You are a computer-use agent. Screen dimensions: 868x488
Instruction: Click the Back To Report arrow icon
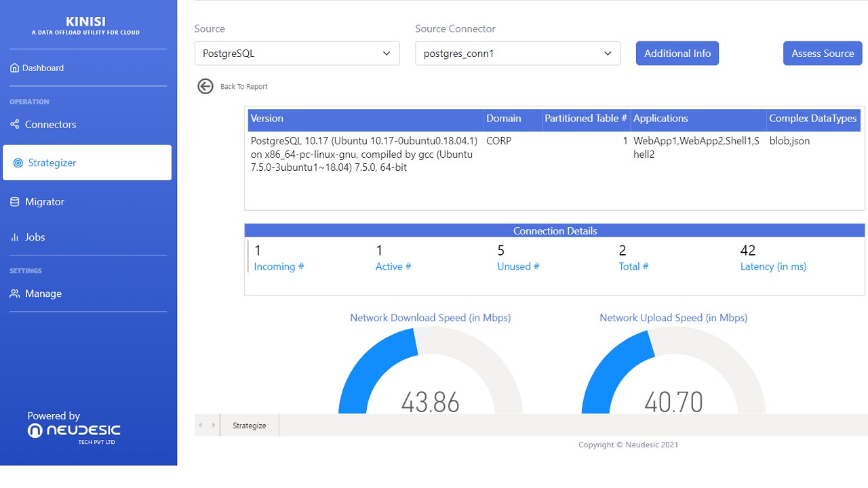[x=205, y=86]
